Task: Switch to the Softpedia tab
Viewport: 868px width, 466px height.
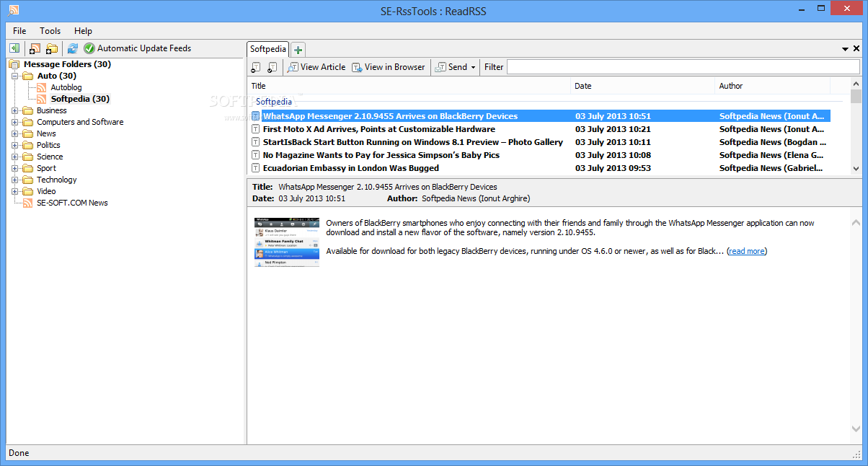Action: pos(268,49)
